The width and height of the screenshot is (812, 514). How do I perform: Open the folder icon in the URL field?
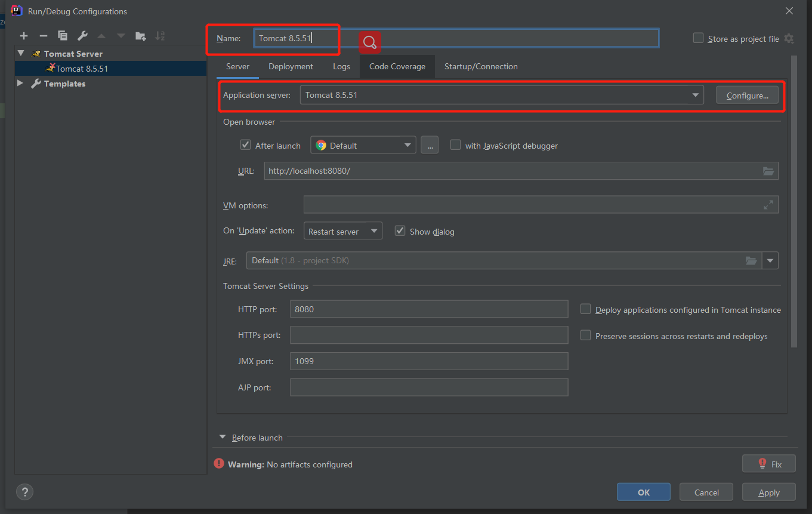[x=769, y=171]
